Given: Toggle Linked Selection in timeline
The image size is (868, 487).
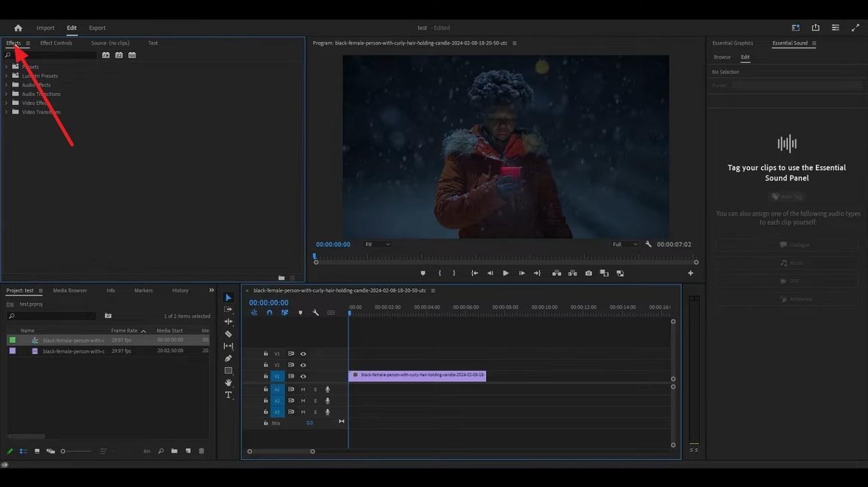Looking at the screenshot, I should [284, 312].
